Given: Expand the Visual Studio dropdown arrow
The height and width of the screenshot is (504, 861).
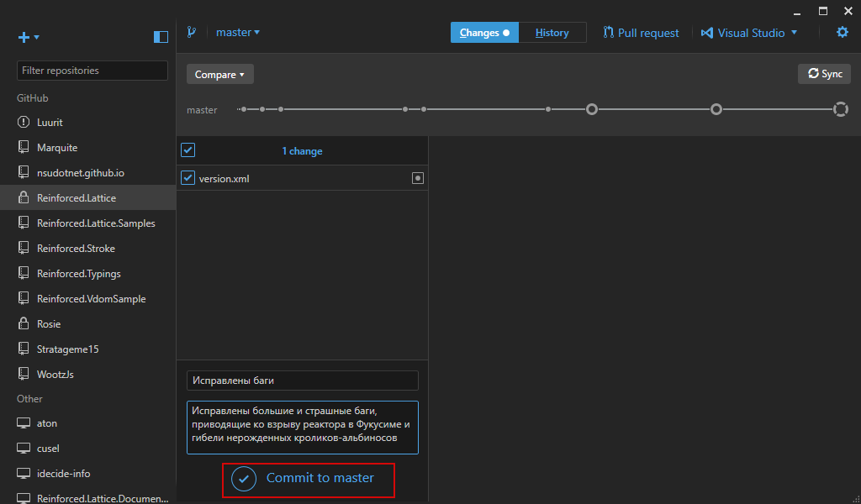Looking at the screenshot, I should click(794, 33).
